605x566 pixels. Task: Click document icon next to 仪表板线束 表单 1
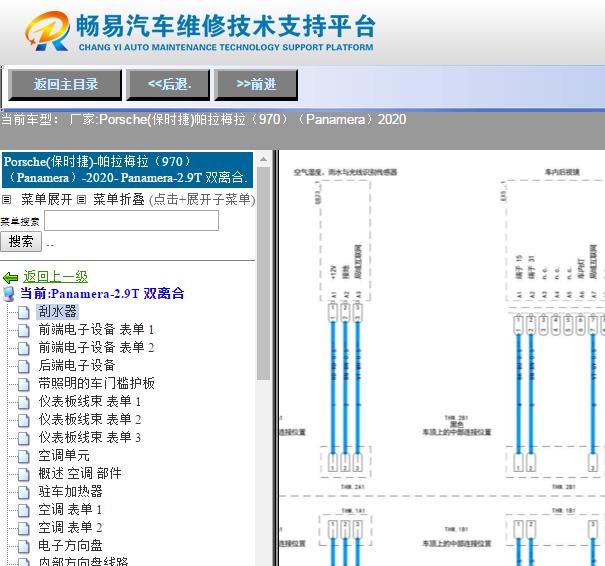24,402
